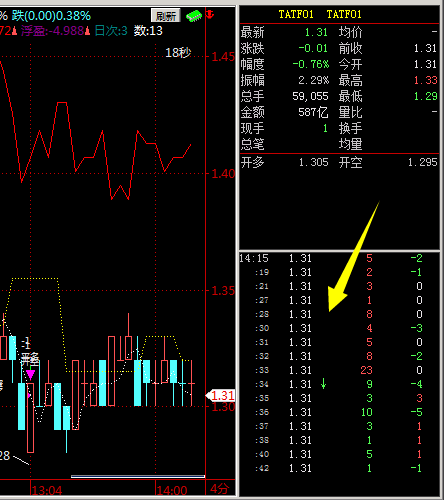This screenshot has width=444, height=500.
Task: Select the 4分 period label
Action: coord(220,489)
